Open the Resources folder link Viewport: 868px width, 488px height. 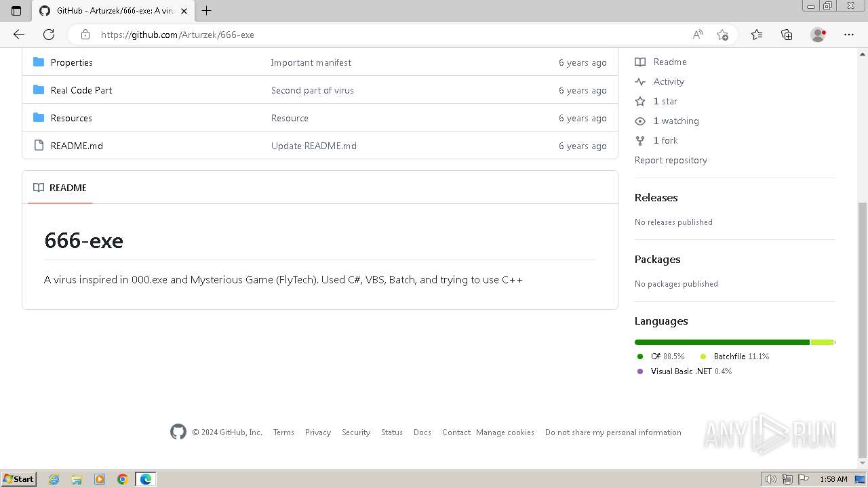(x=71, y=118)
